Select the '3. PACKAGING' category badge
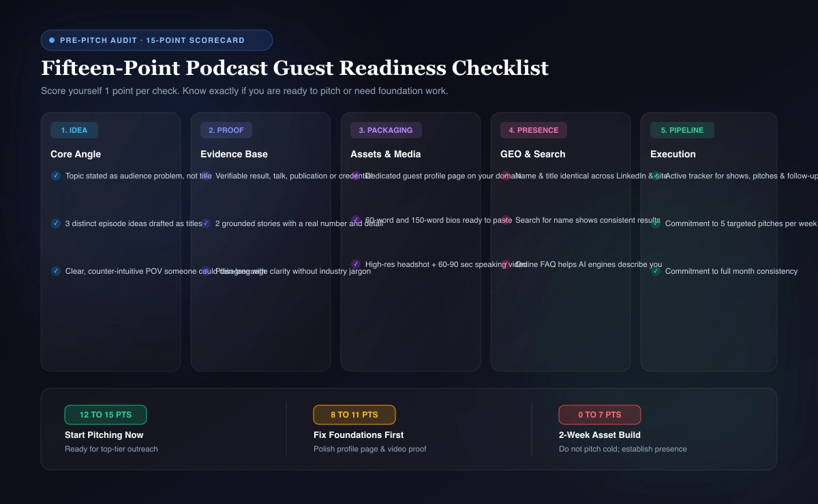 [x=386, y=130]
